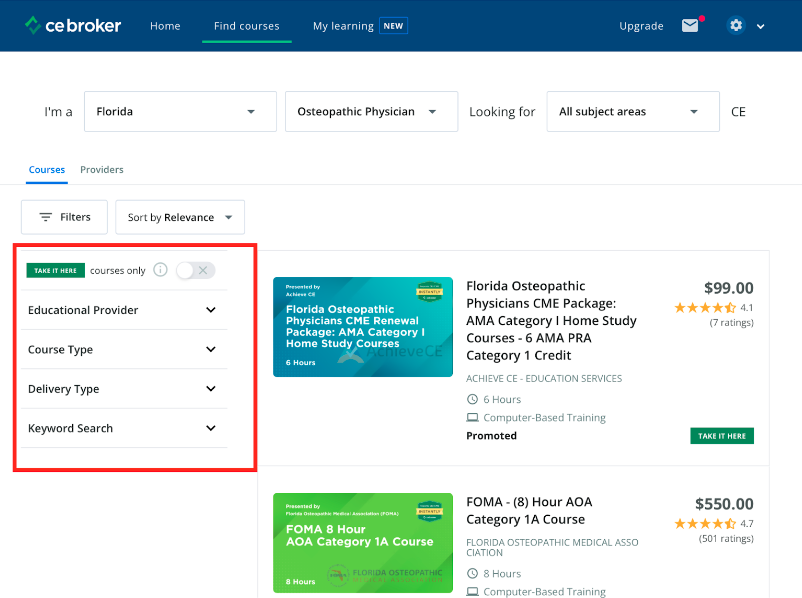The height and width of the screenshot is (598, 802).
Task: Expand the Delivery Type filter
Action: tap(124, 389)
